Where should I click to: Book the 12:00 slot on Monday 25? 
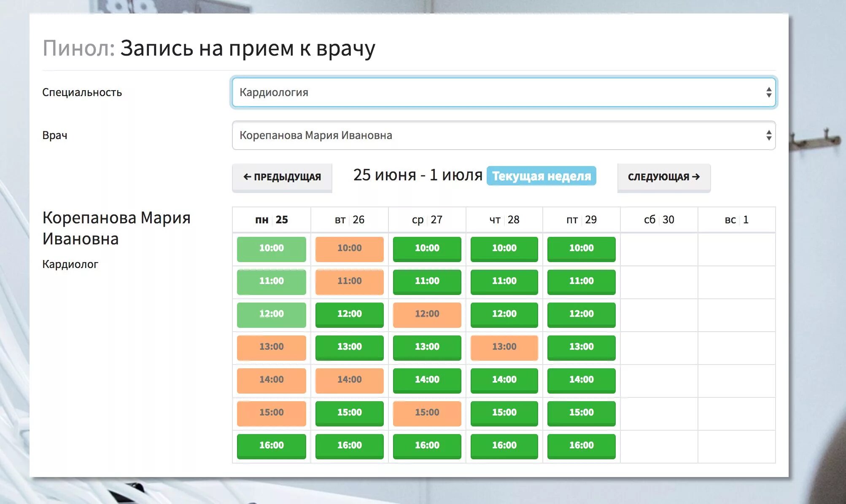click(272, 315)
